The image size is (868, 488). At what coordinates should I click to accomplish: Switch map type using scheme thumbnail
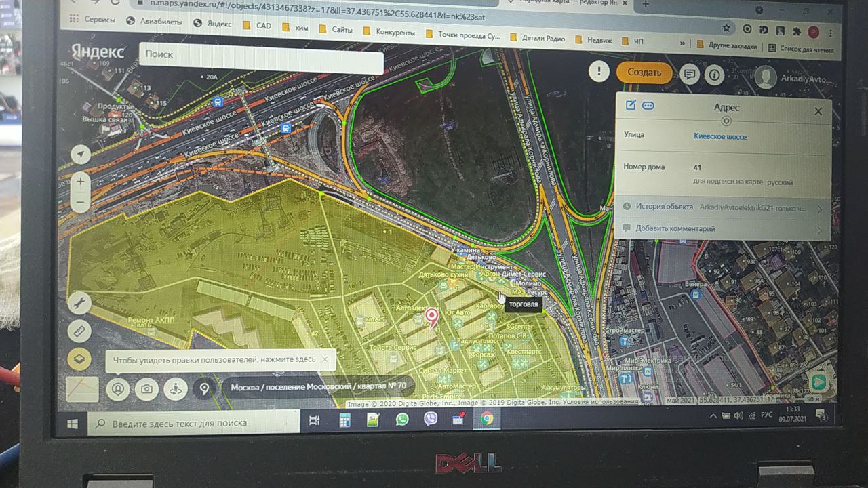83,389
